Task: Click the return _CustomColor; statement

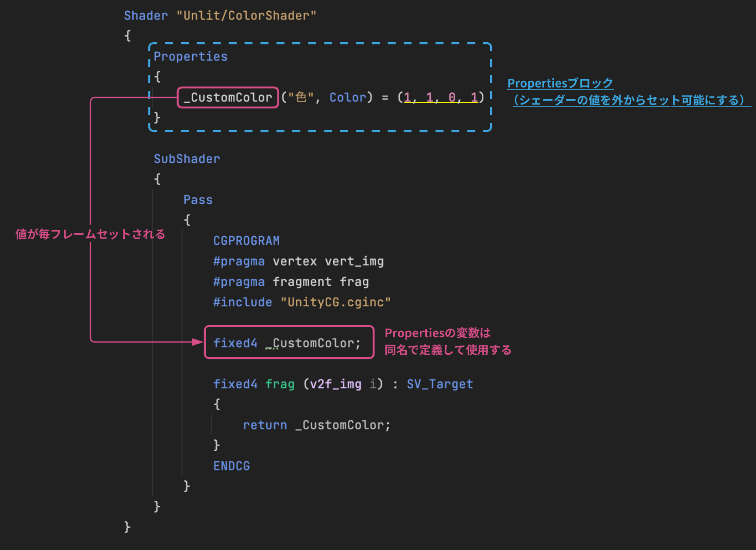Action: point(317,425)
